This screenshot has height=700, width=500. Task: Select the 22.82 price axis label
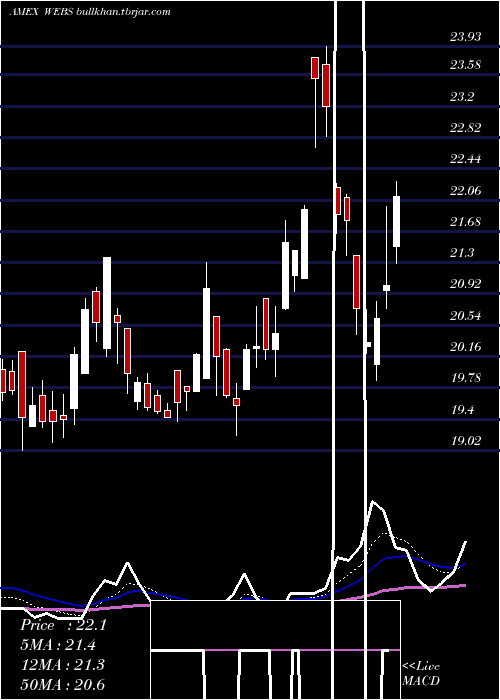pos(466,128)
